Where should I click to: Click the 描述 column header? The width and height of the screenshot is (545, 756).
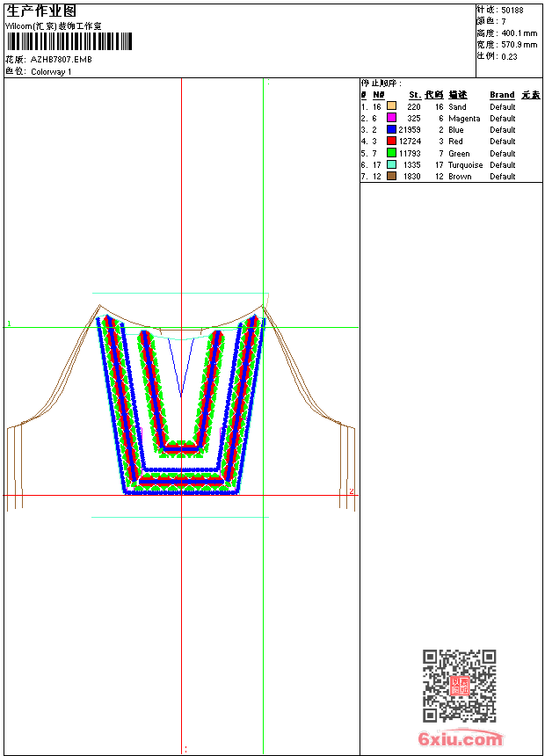[458, 95]
